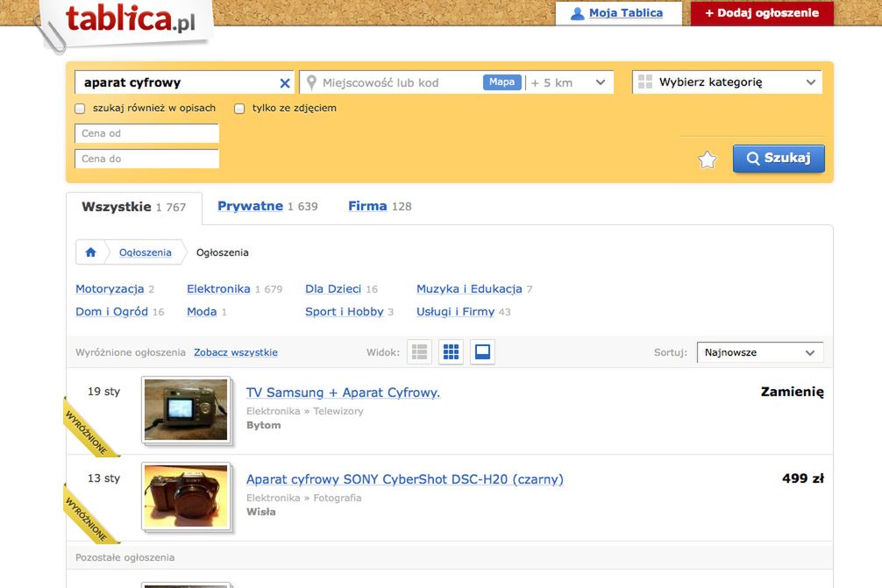The height and width of the screenshot is (588, 882).
Task: Click the 'Zamienię' label
Action: point(793,392)
